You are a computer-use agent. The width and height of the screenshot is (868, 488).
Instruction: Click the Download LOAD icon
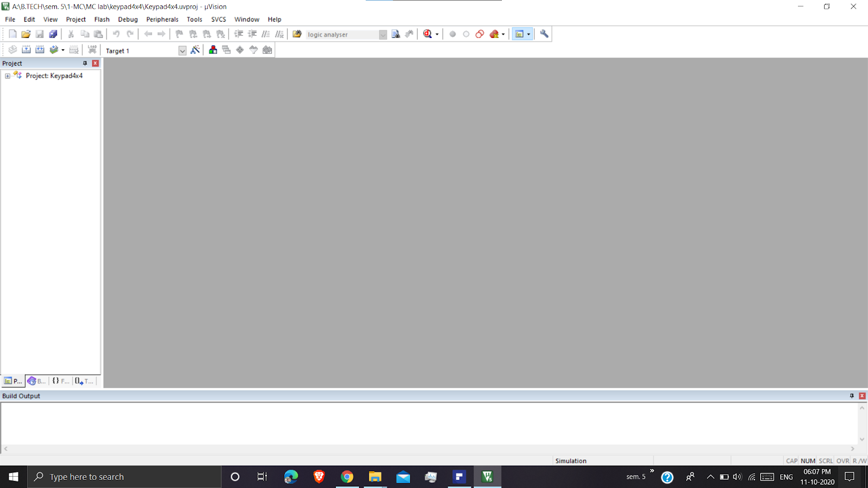click(92, 50)
